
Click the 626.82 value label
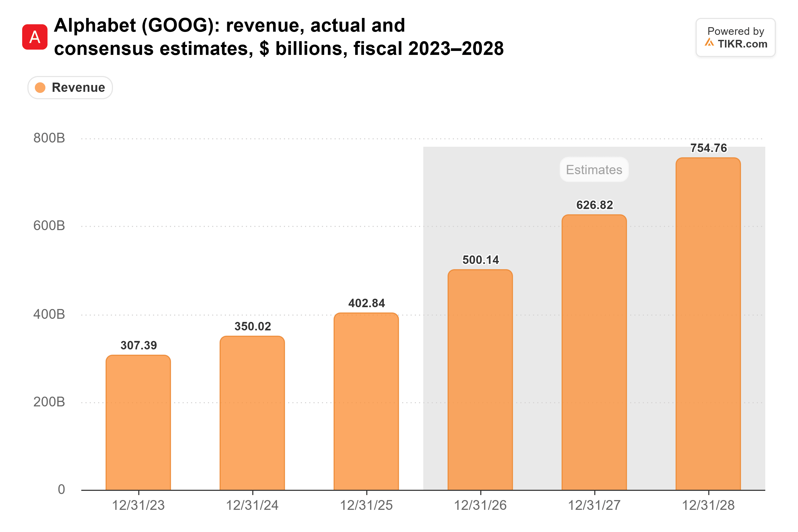[595, 205]
